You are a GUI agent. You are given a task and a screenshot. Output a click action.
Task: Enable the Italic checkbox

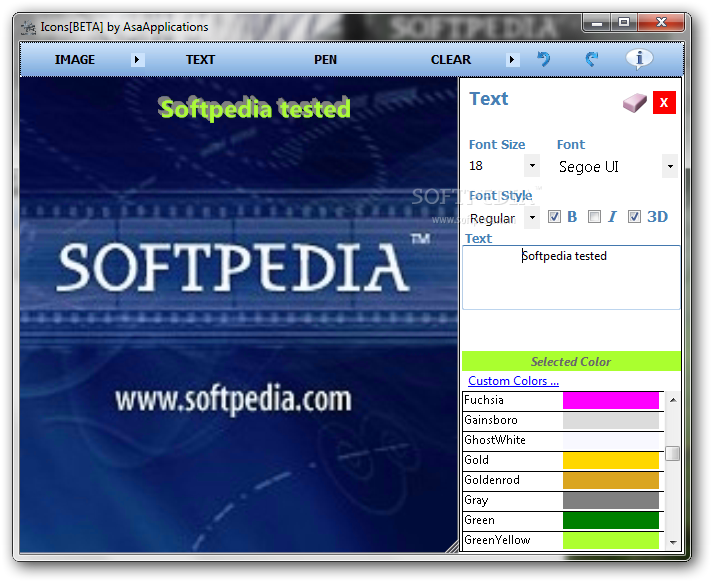click(x=594, y=217)
